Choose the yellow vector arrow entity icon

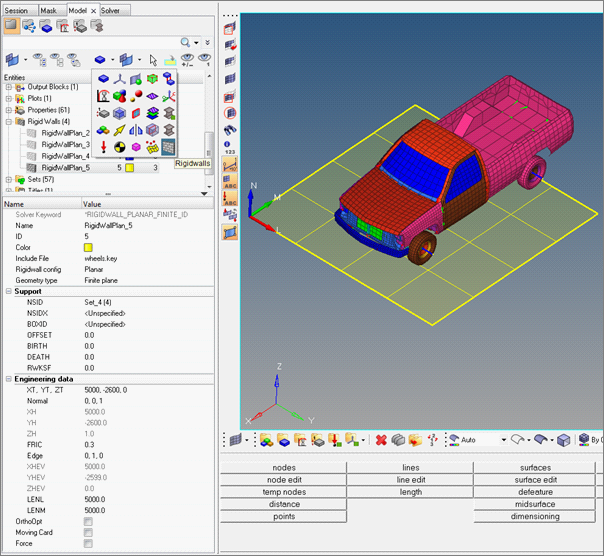[120, 130]
